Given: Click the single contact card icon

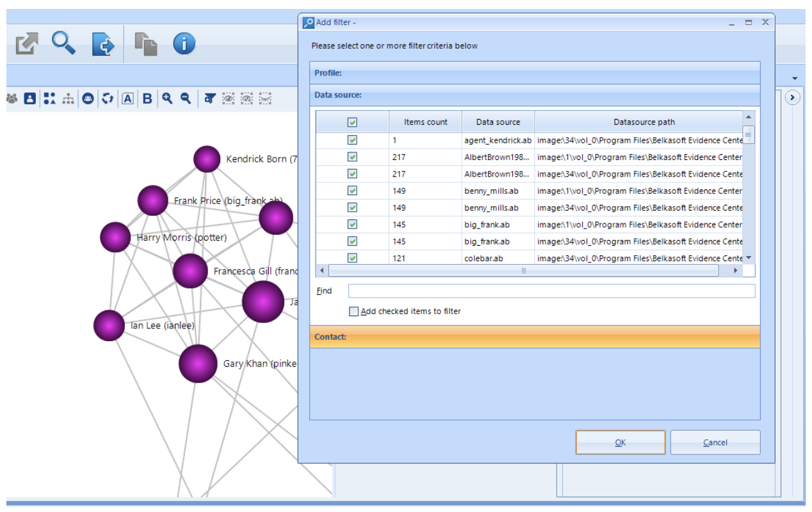Looking at the screenshot, I should 30,99.
